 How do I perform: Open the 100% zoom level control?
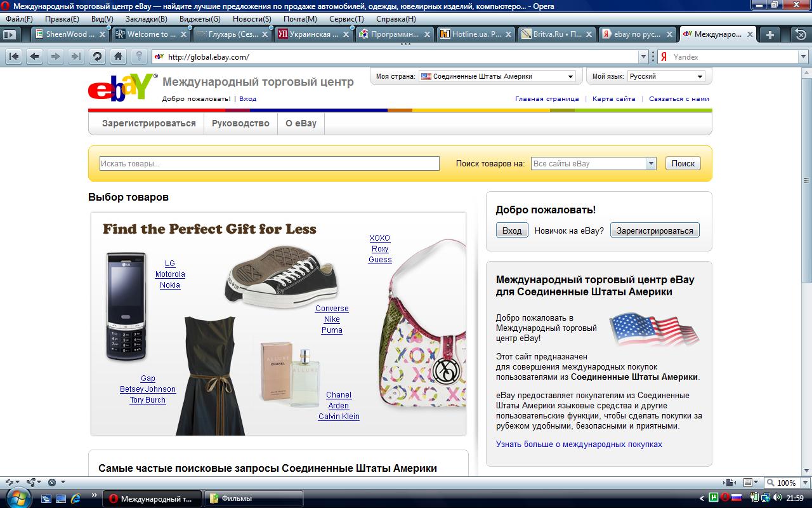(785, 483)
